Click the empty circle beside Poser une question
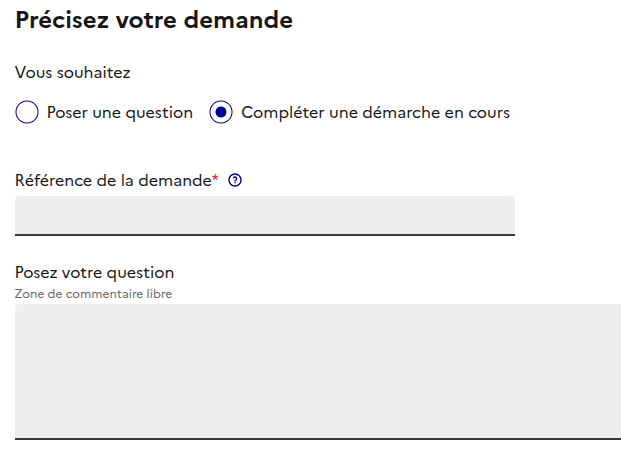Image resolution: width=621 pixels, height=453 pixels. pos(28,113)
